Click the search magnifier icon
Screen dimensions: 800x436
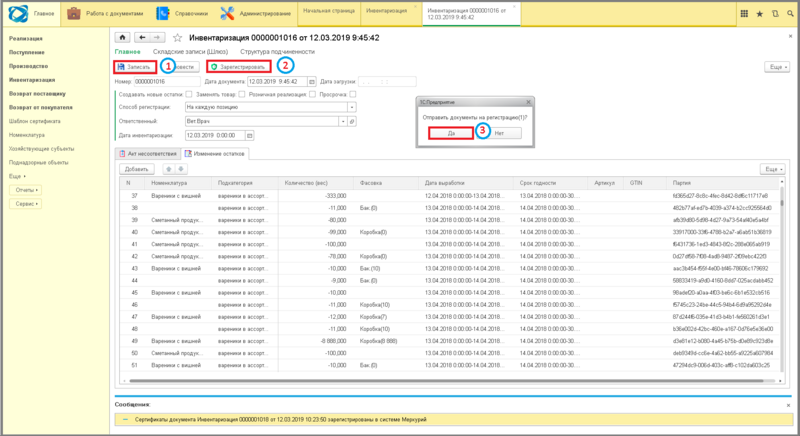(x=790, y=14)
